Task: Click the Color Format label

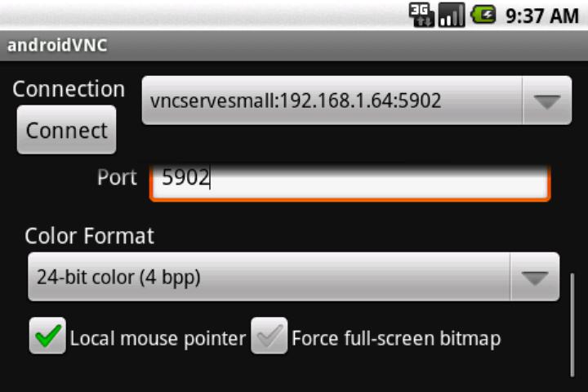Action: point(89,236)
